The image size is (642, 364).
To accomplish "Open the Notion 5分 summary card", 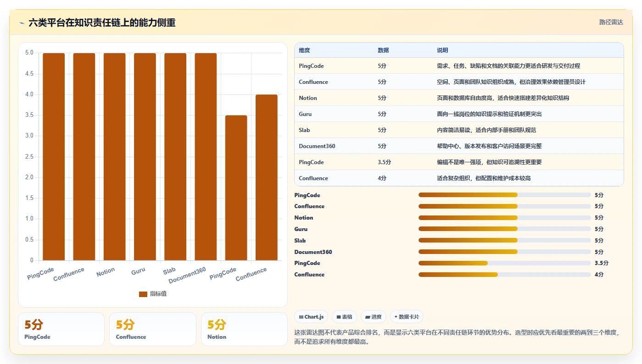I will (244, 329).
